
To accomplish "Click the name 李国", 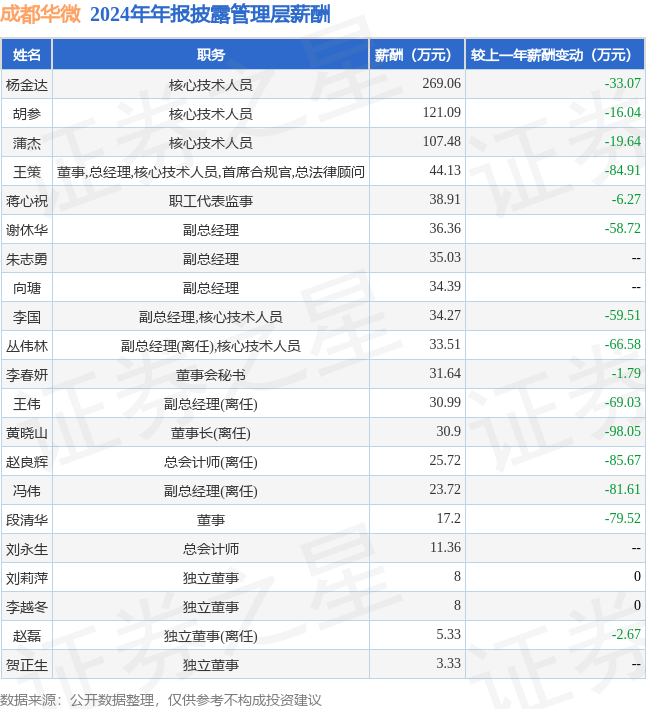I will tap(27, 317).
